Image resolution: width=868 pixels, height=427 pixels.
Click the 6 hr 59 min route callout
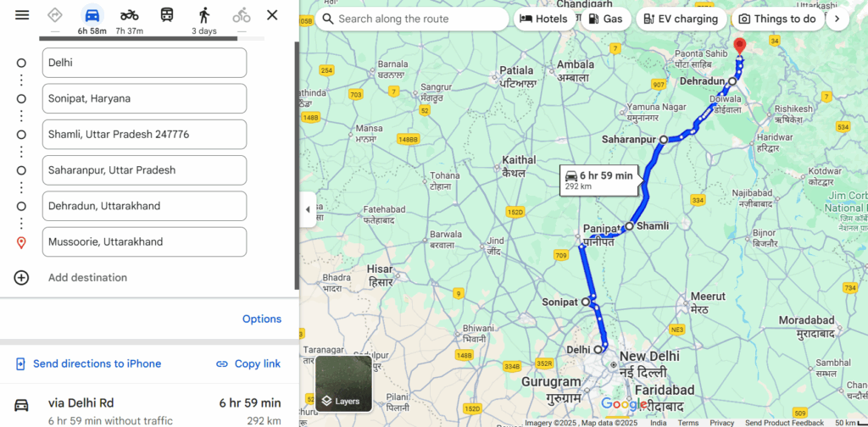(599, 180)
